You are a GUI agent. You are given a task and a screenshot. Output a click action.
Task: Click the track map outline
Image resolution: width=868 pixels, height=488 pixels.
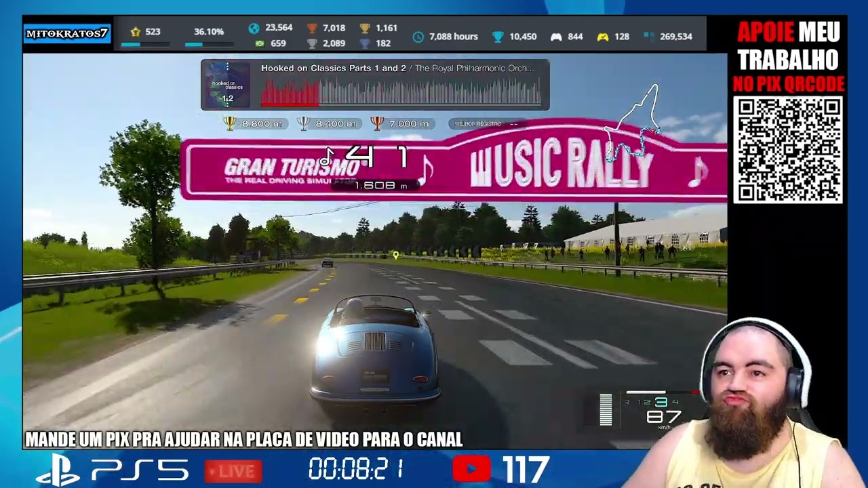coord(633,123)
